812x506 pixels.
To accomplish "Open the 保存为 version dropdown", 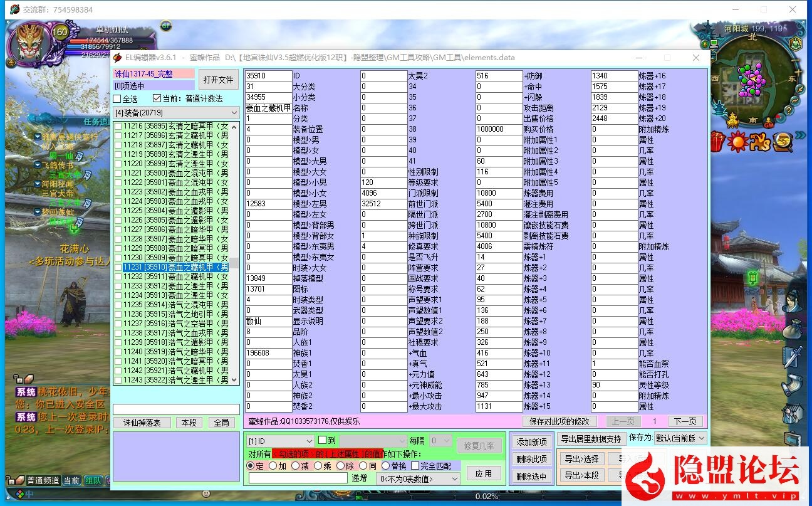I will 680,438.
